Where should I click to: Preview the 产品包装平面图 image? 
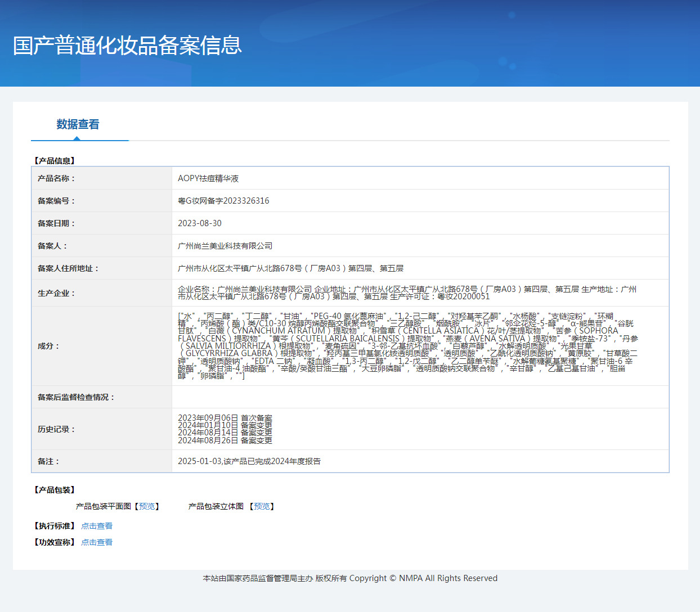(x=147, y=506)
